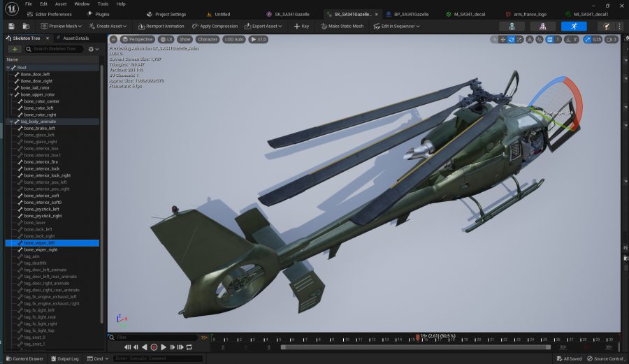Select the active Animation mode running-figure icon

[x=574, y=26]
